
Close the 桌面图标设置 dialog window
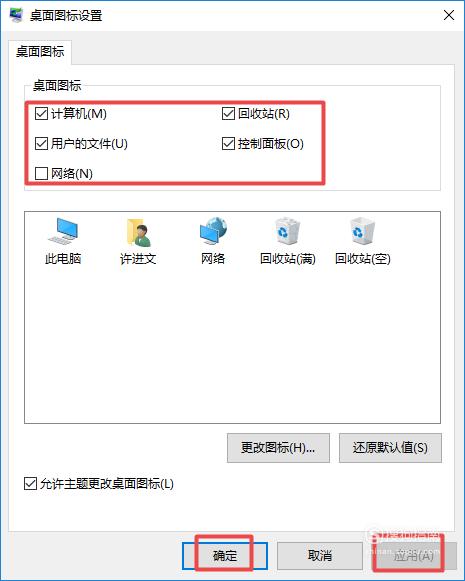coord(449,15)
